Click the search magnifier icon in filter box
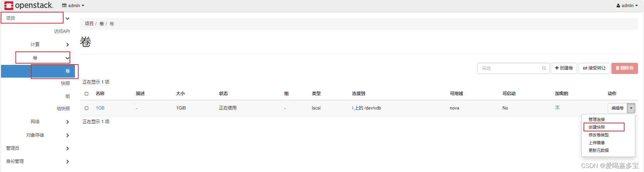 (x=544, y=68)
